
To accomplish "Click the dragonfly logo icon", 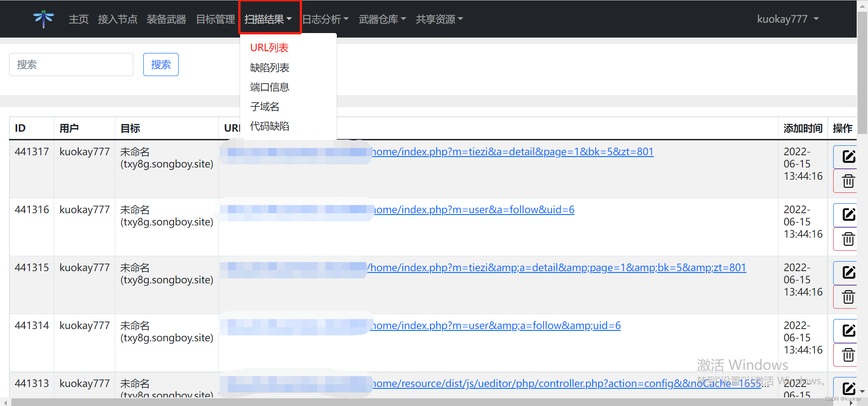I will coord(43,19).
